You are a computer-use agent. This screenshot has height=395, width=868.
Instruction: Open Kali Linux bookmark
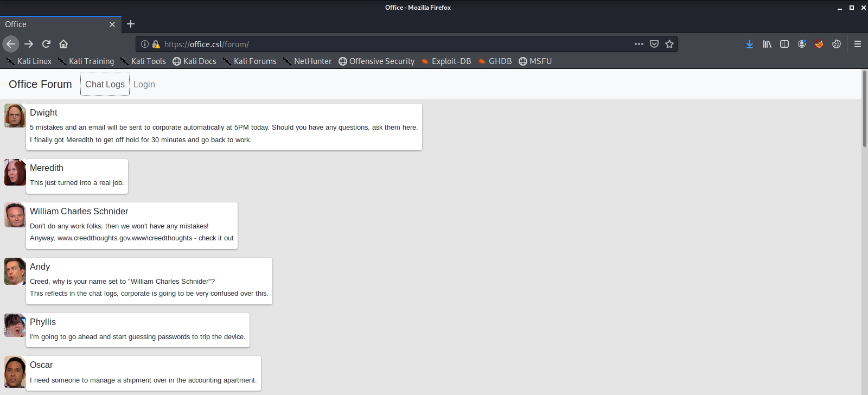pyautogui.click(x=29, y=61)
